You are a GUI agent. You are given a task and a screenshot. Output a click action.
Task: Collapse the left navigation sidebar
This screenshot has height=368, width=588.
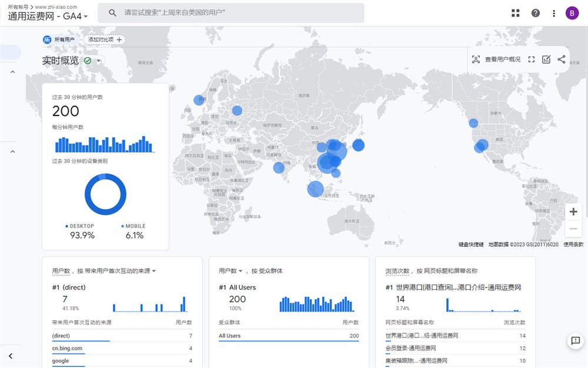point(11,356)
